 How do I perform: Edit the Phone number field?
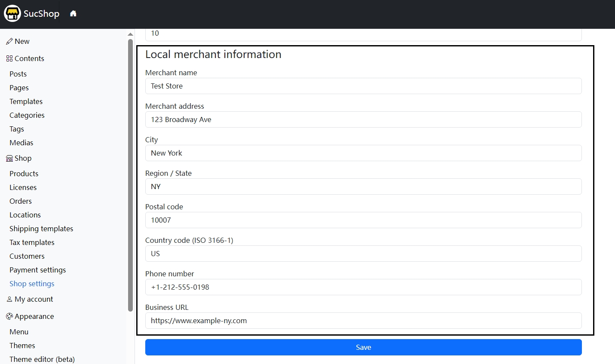coord(363,287)
